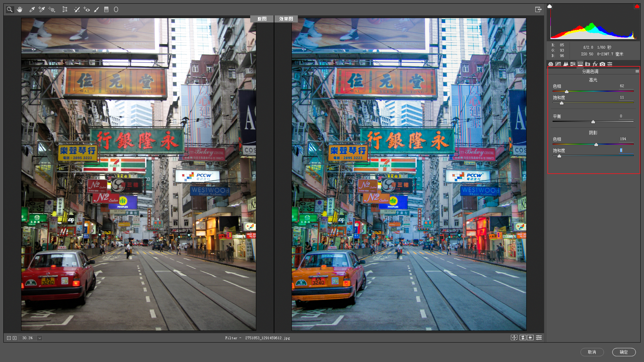
Task: Click the 原图 original view label
Action: coord(262,19)
